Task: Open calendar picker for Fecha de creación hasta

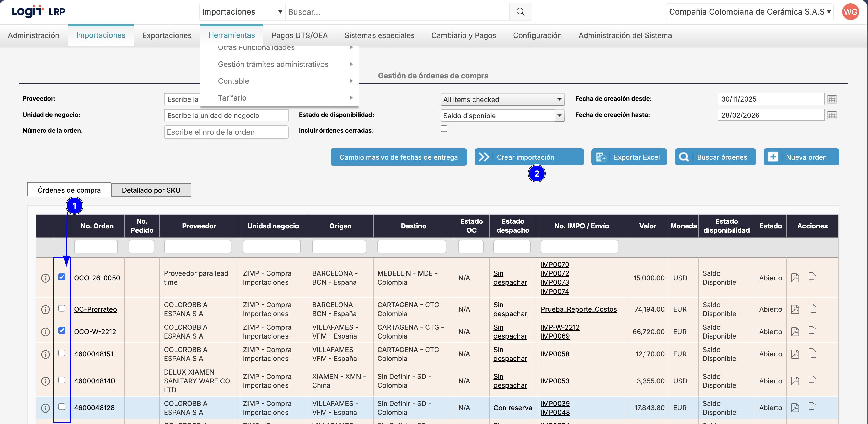Action: coord(832,115)
